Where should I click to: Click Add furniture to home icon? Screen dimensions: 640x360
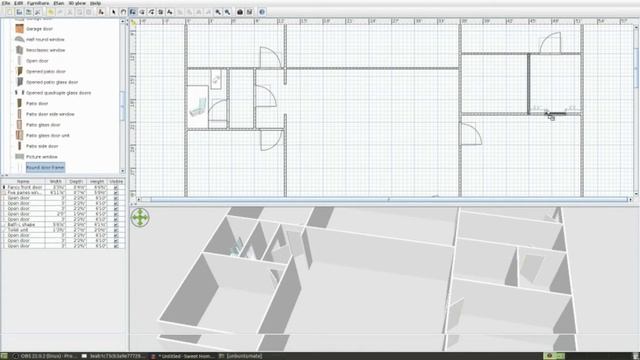click(x=101, y=12)
